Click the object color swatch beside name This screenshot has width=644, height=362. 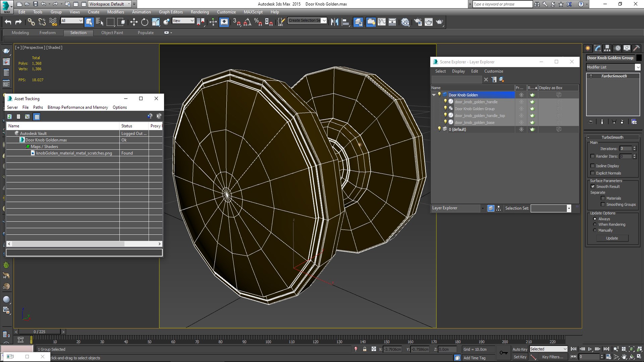pyautogui.click(x=639, y=58)
